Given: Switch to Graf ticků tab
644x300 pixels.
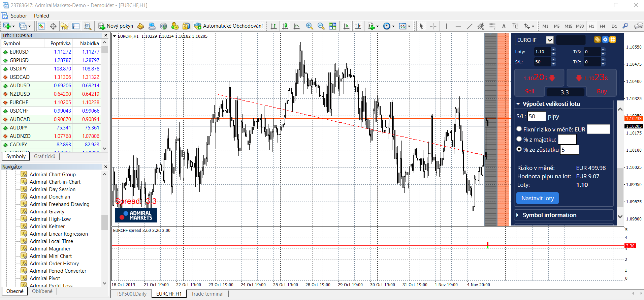Looking at the screenshot, I should (44, 156).
